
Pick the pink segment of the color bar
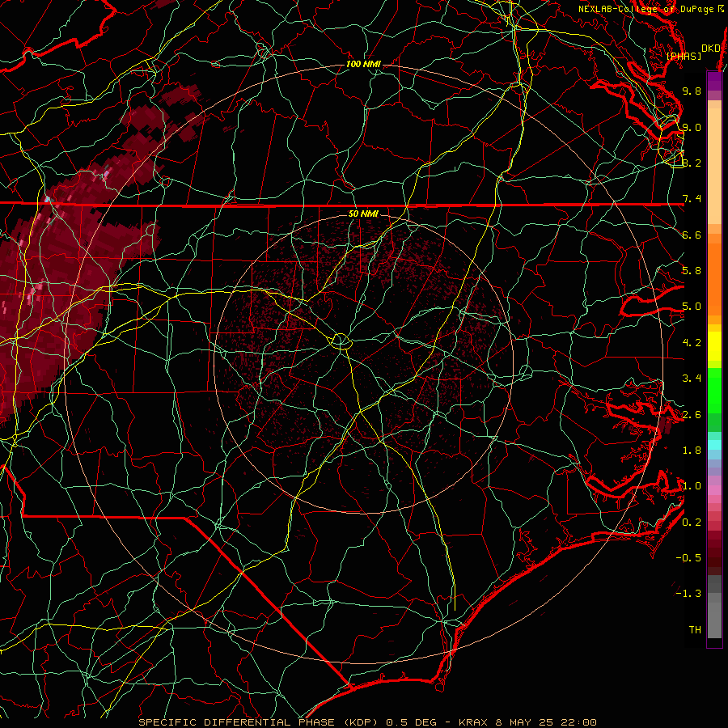click(x=714, y=490)
